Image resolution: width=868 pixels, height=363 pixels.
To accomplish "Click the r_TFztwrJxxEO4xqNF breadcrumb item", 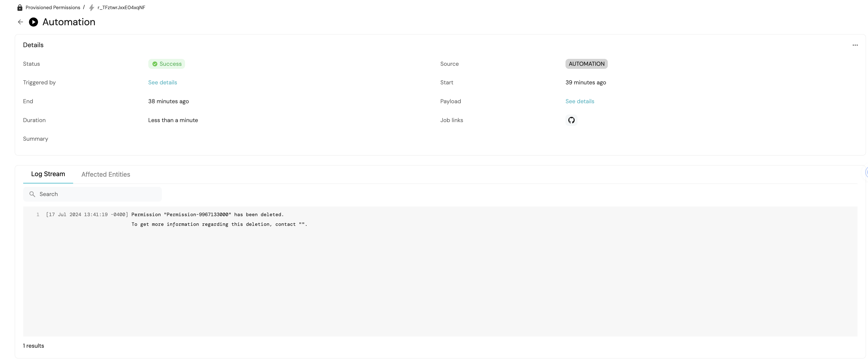I will coord(121,7).
